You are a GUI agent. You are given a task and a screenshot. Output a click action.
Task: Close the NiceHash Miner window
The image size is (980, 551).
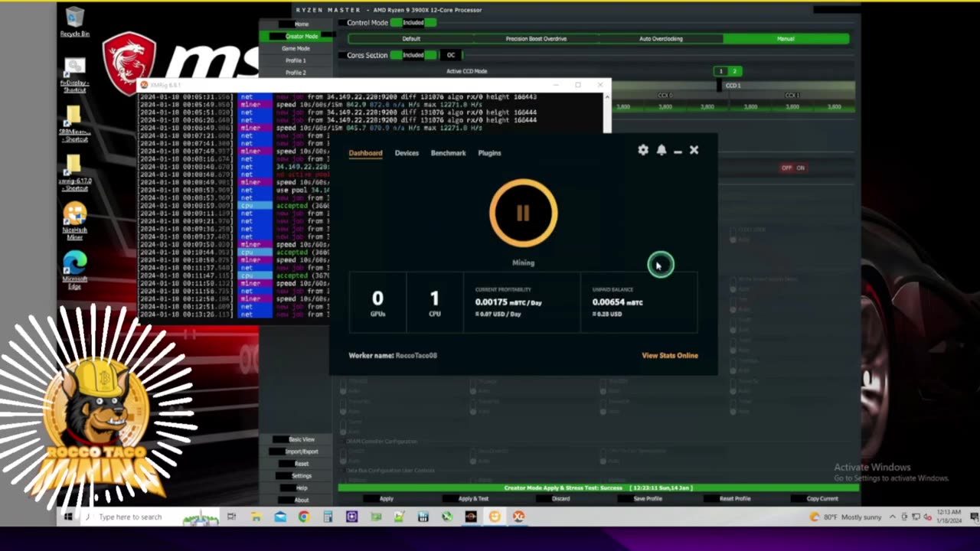(x=694, y=150)
